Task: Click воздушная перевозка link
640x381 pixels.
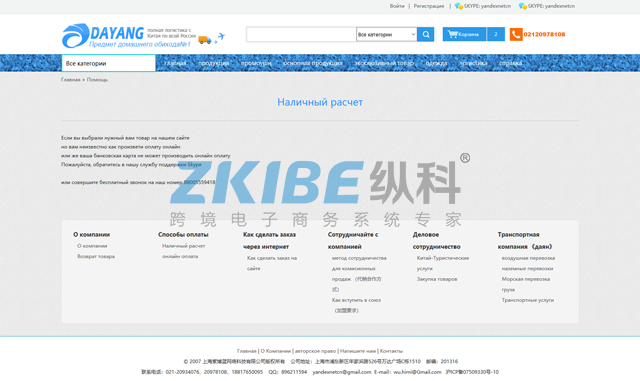Action: pos(528,258)
